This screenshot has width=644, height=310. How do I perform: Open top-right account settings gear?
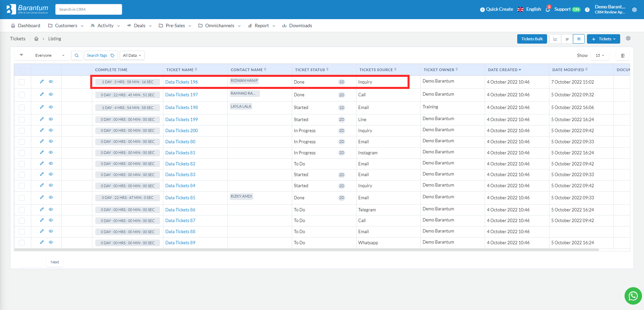634,10
